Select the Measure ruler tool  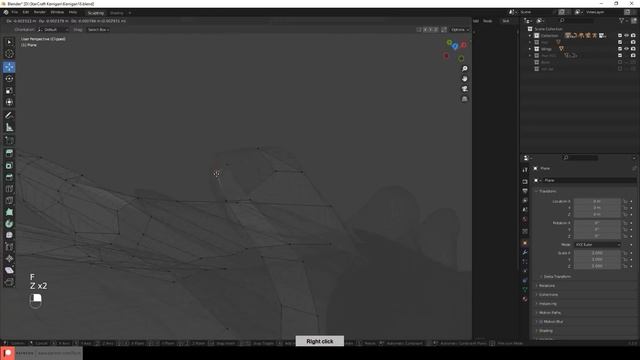coord(9,127)
